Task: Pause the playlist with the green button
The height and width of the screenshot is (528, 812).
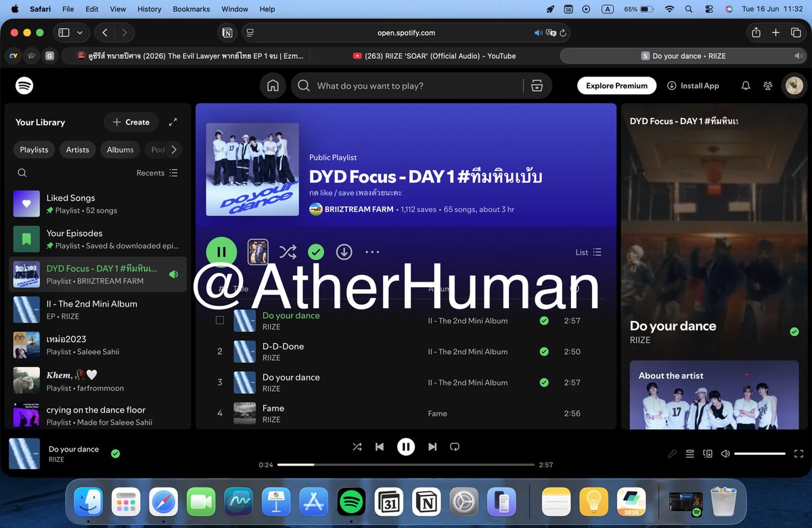Action: [x=221, y=252]
